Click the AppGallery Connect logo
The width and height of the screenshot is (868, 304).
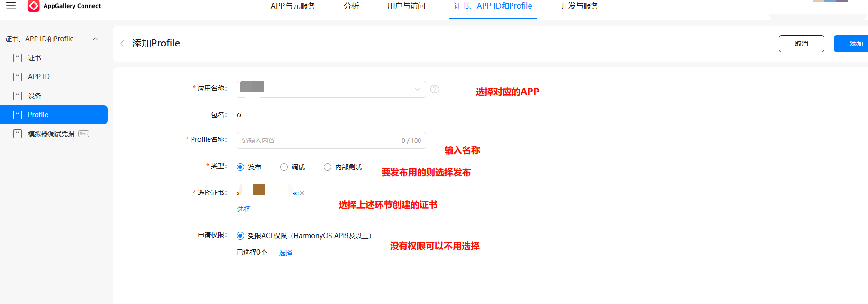34,6
